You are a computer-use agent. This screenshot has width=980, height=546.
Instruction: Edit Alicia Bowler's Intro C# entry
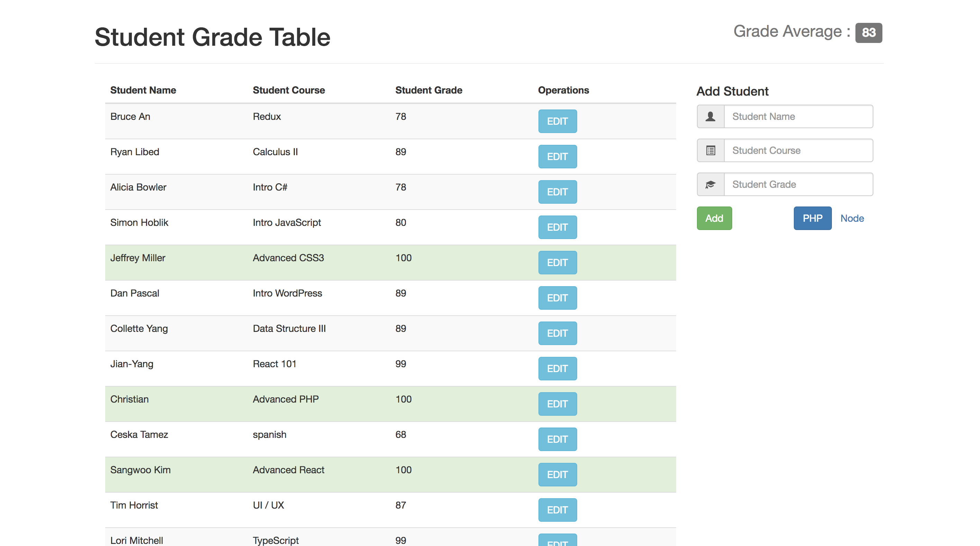557,192
